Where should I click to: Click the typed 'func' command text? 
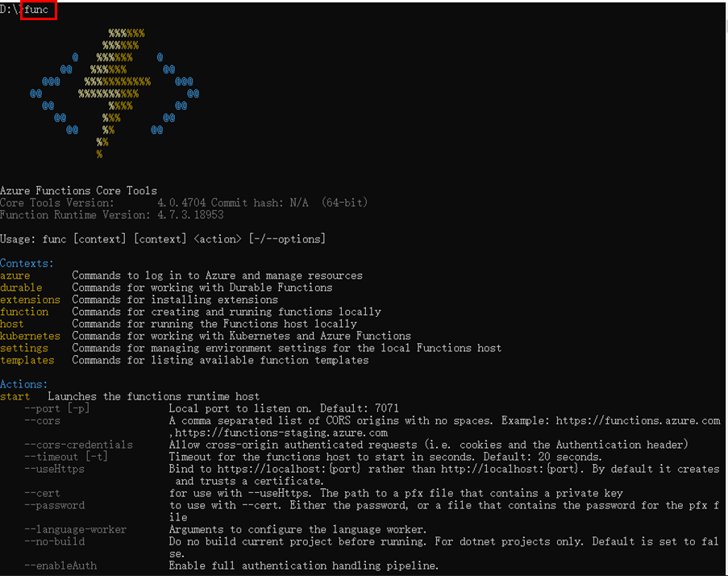tap(36, 10)
